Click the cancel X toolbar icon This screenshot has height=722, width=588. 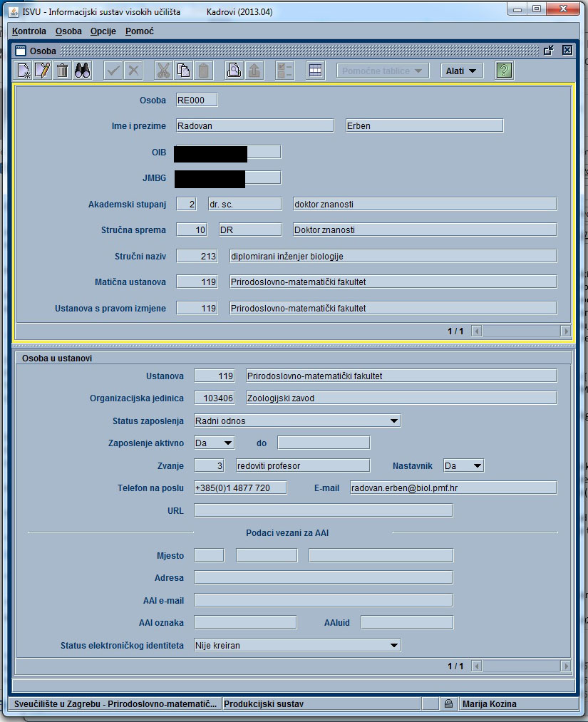point(133,71)
